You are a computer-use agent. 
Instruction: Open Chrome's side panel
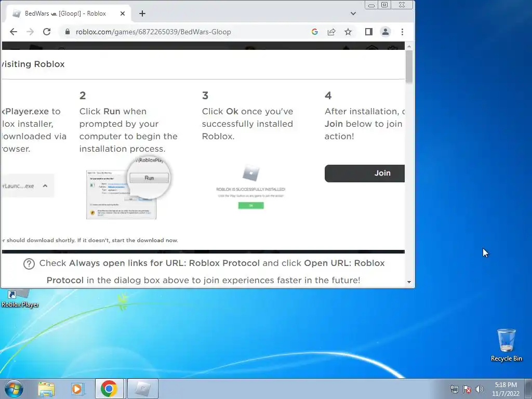tap(369, 32)
